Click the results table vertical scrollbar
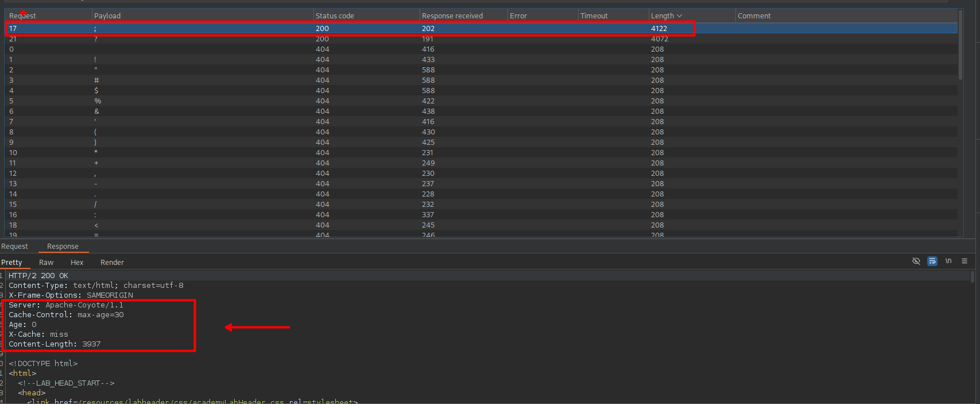The height and width of the screenshot is (404, 980). click(960, 46)
